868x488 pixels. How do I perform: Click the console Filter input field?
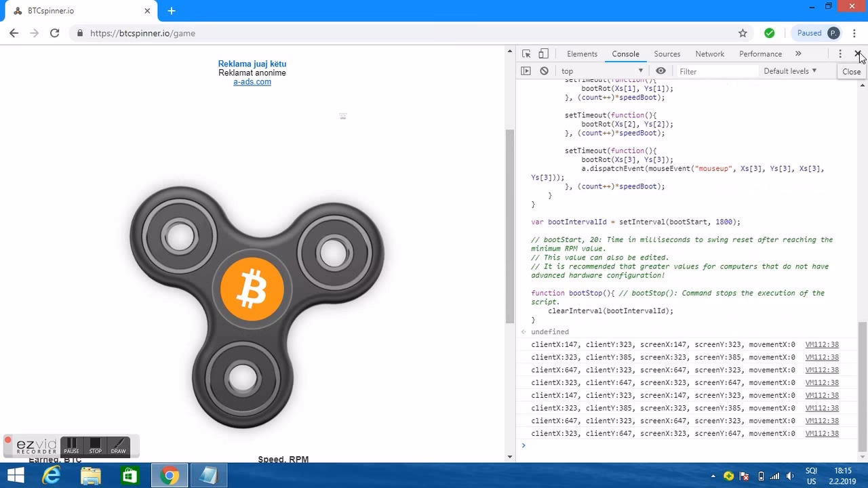point(715,70)
